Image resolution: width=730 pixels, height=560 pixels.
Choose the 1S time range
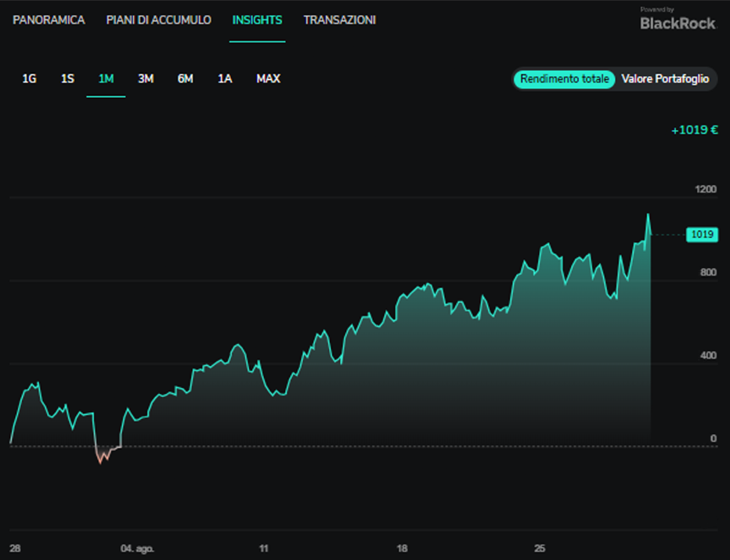click(67, 78)
